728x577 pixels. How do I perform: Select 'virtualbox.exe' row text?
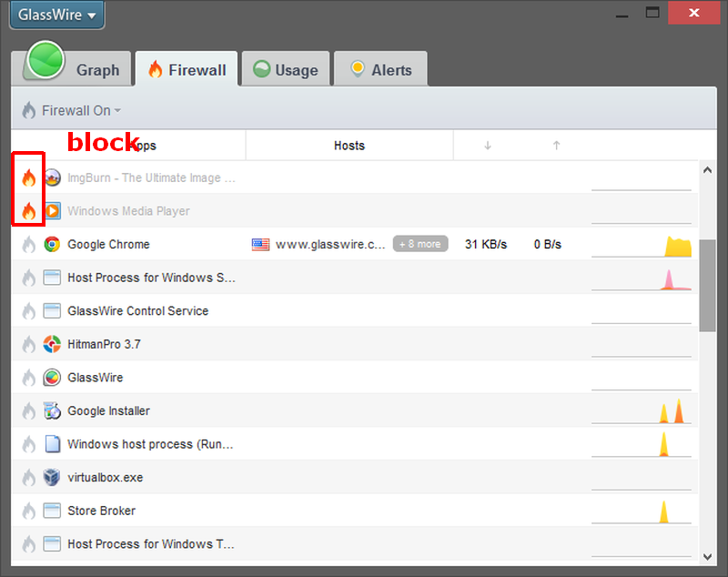pyautogui.click(x=106, y=478)
